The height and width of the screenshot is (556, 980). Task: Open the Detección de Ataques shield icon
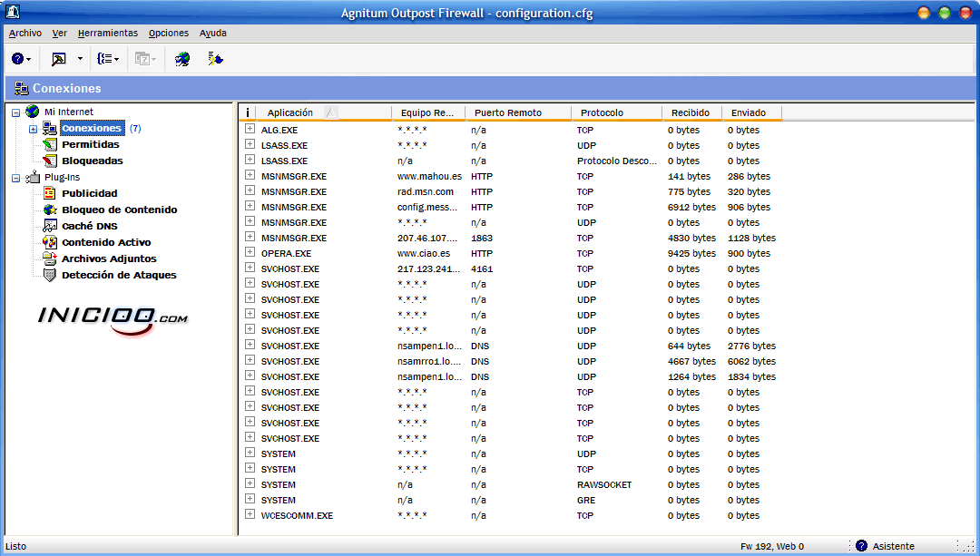[x=50, y=275]
